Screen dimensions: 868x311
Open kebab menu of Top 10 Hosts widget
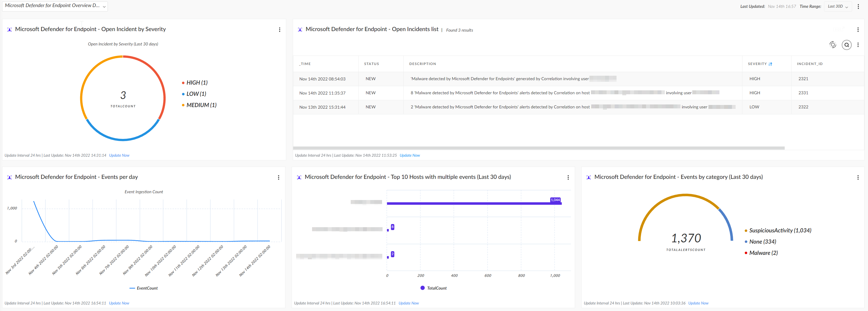pyautogui.click(x=568, y=178)
